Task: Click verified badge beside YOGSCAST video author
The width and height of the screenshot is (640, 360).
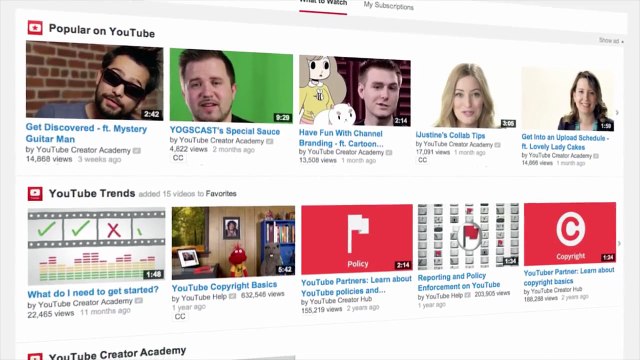Action: click(270, 141)
